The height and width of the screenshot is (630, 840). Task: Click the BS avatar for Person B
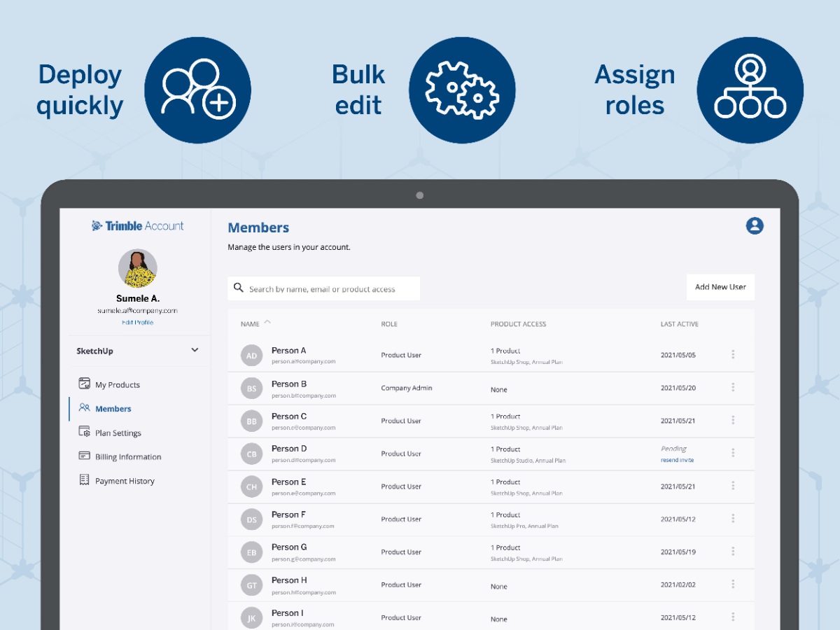point(252,388)
